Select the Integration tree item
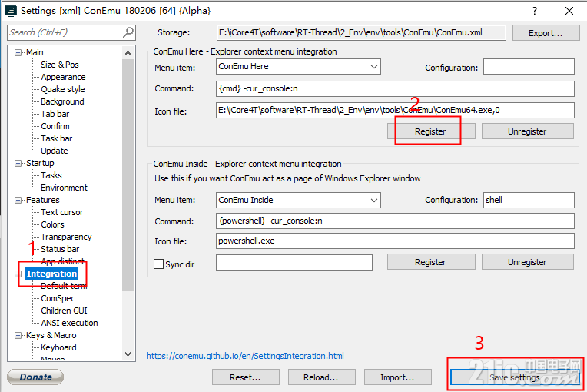The height and width of the screenshot is (392, 587). click(x=51, y=274)
